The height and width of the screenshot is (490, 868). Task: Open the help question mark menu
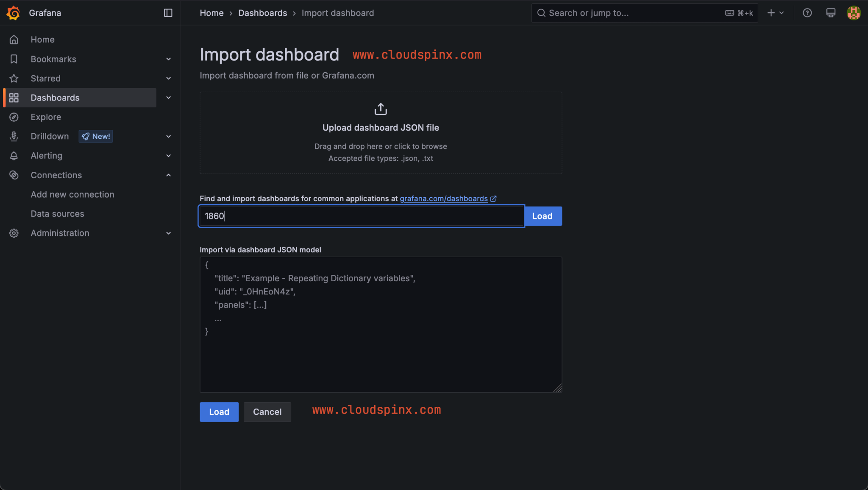[807, 13]
